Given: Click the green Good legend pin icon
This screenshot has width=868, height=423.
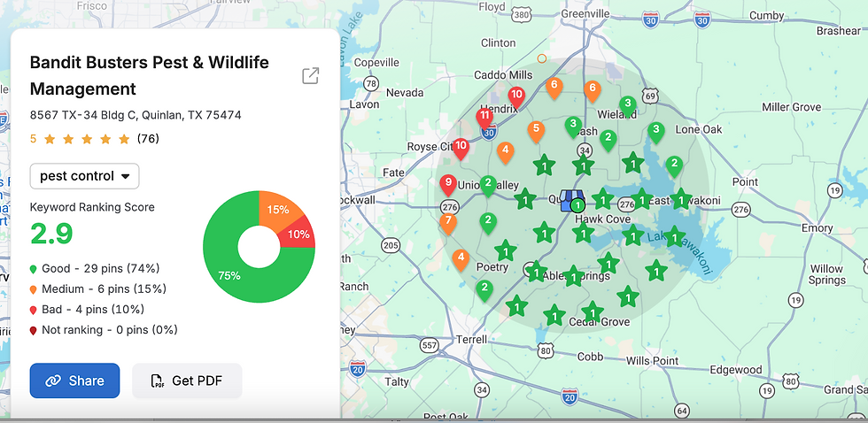Looking at the screenshot, I should [34, 269].
